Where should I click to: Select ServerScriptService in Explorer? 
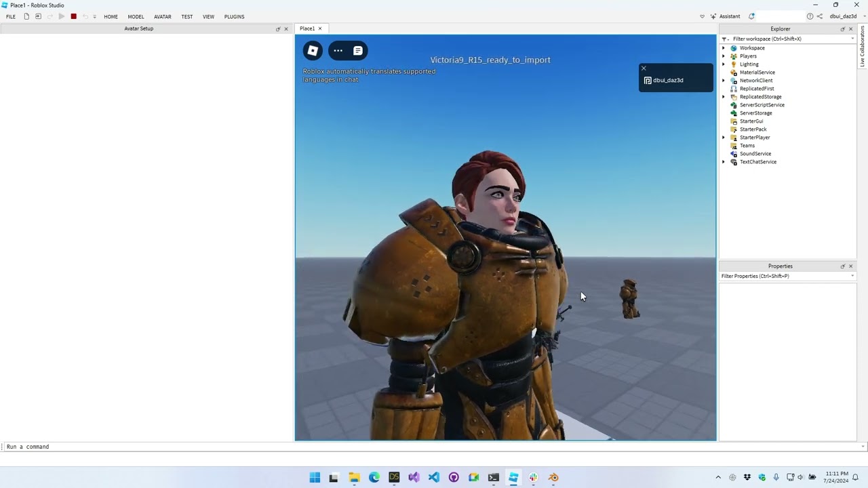click(x=762, y=105)
